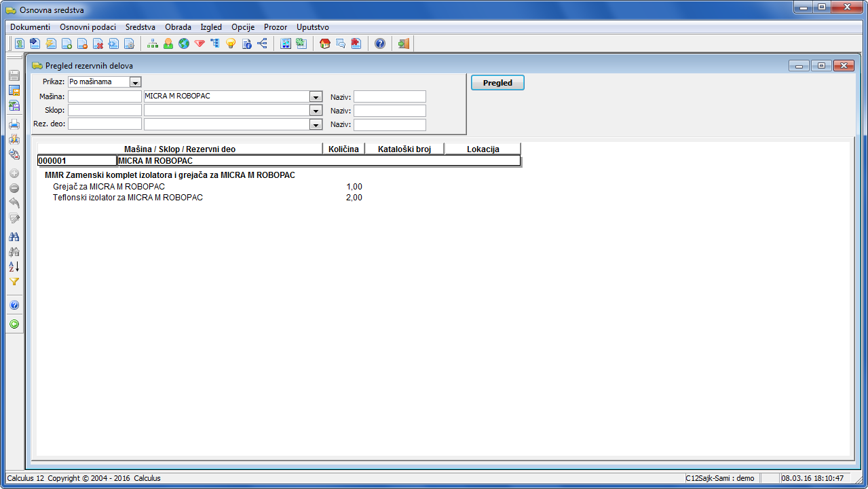
Task: Click the Naziv field next to Mašina
Action: [390, 96]
